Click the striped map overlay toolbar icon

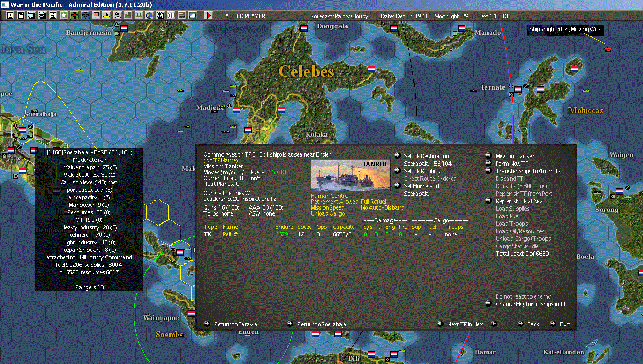click(x=182, y=16)
